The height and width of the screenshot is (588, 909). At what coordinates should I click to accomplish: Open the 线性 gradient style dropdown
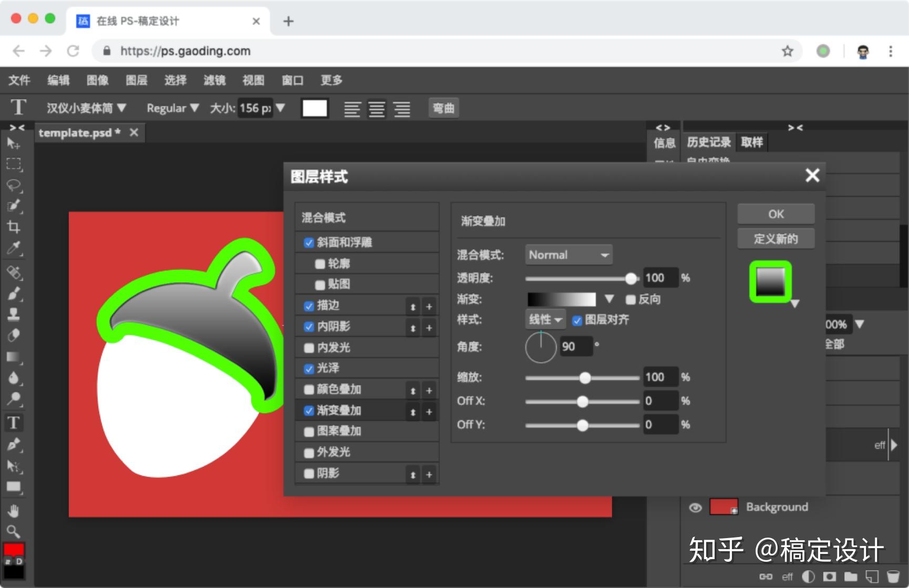[544, 319]
